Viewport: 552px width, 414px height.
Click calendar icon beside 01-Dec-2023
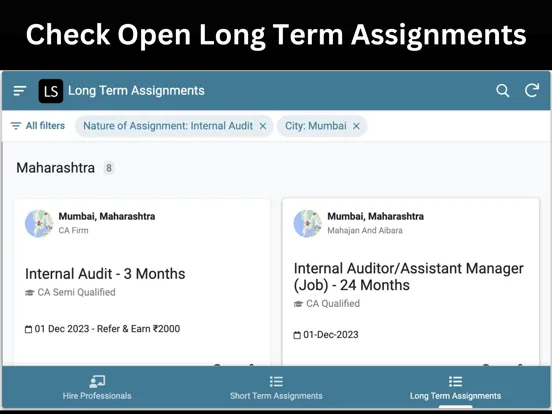pos(297,335)
